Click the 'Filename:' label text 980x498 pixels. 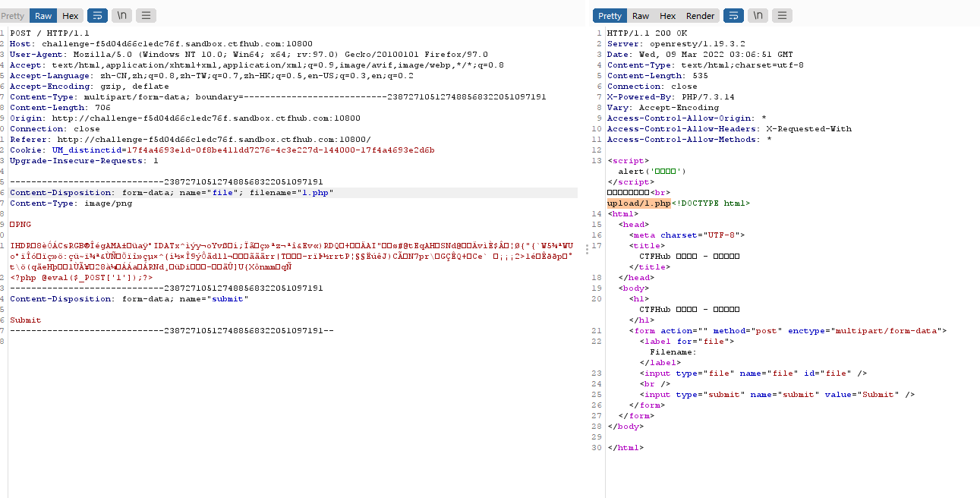[x=673, y=352]
